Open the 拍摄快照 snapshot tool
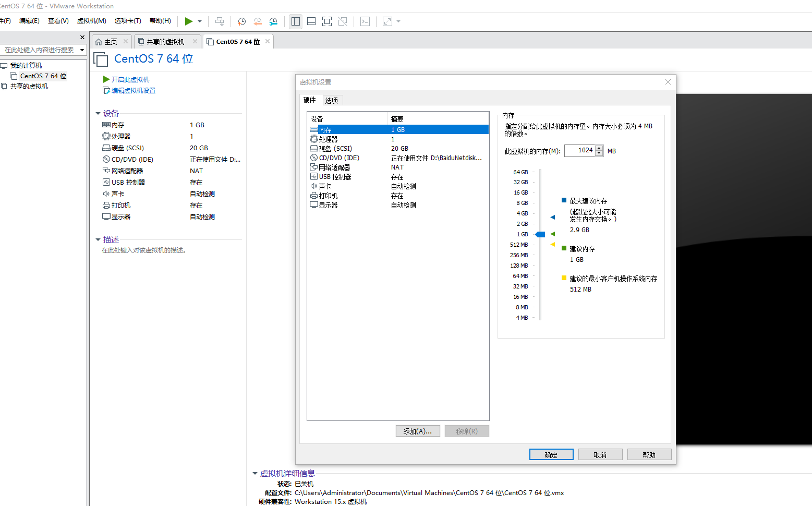 [241, 21]
